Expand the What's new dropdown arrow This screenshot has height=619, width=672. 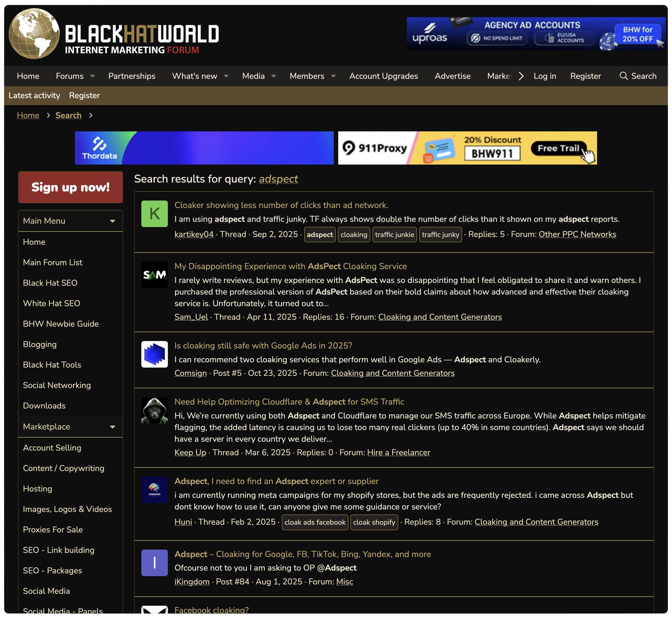coord(226,76)
